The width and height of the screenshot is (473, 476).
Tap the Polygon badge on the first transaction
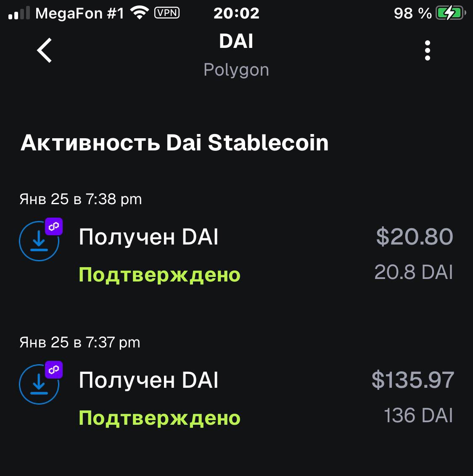(54, 227)
